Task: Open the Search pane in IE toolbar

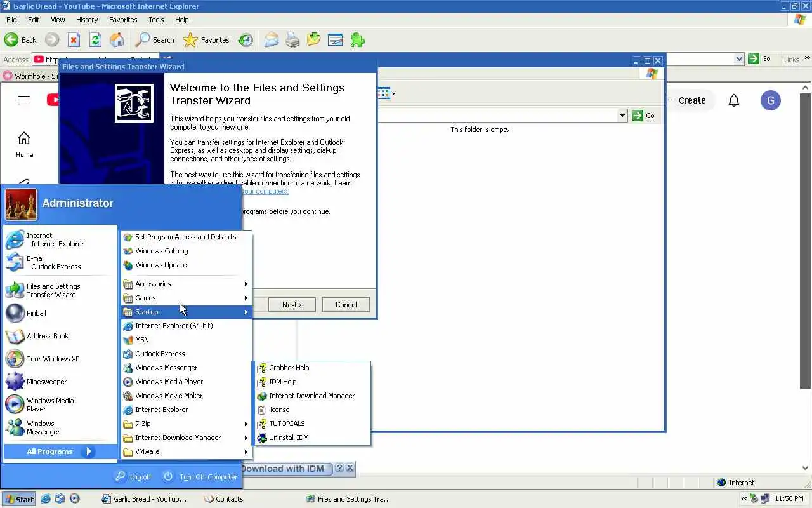Action: [154, 40]
